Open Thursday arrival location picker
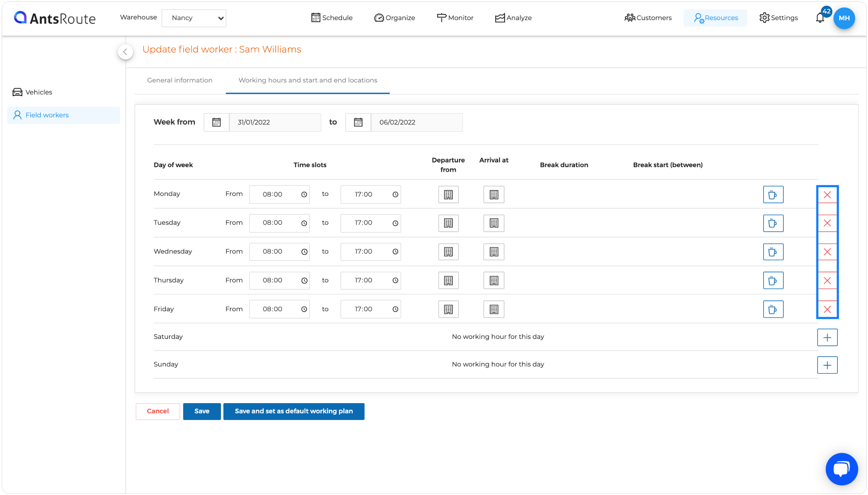 pyautogui.click(x=494, y=280)
